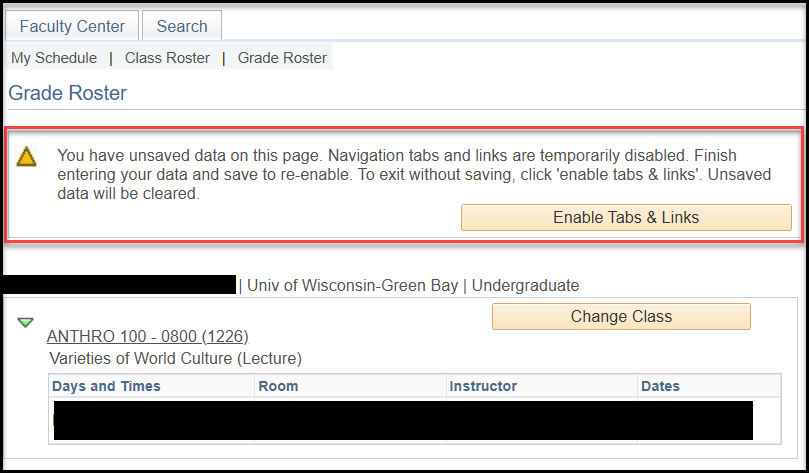Viewport: 809px width, 473px height.
Task: Select the Instructor column header
Action: pos(483,386)
